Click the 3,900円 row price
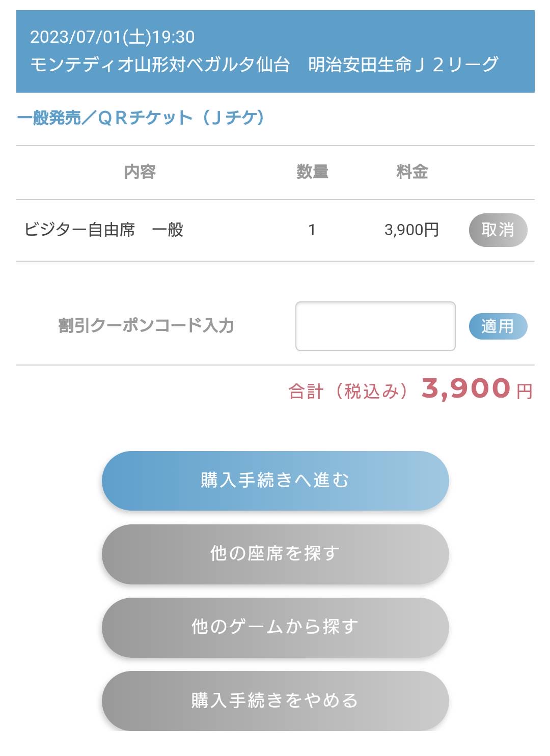The height and width of the screenshot is (756, 550). tap(411, 230)
